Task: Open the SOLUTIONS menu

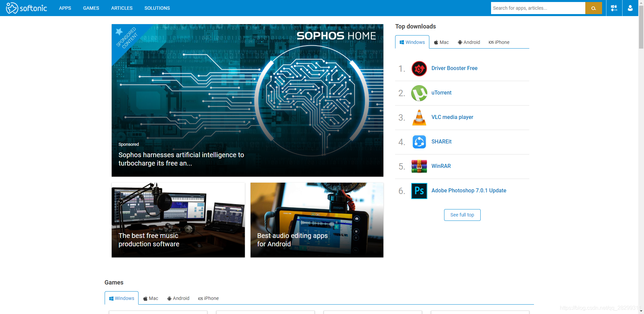Action: coord(157,8)
